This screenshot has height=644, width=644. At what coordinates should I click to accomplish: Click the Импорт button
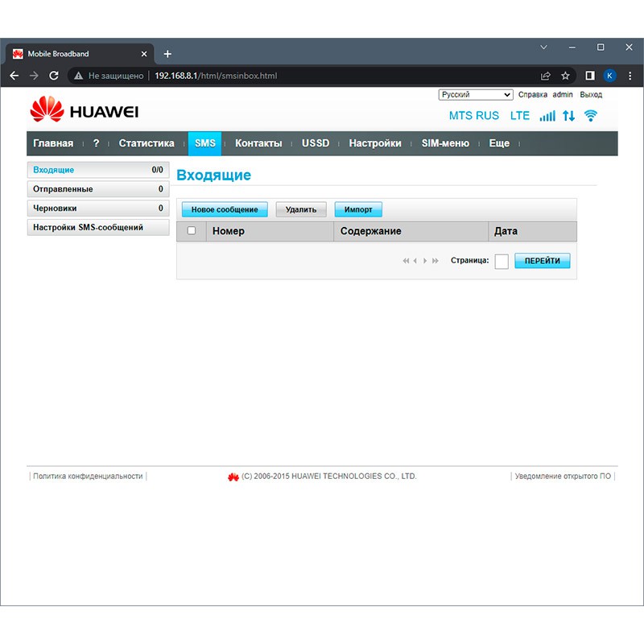[358, 209]
